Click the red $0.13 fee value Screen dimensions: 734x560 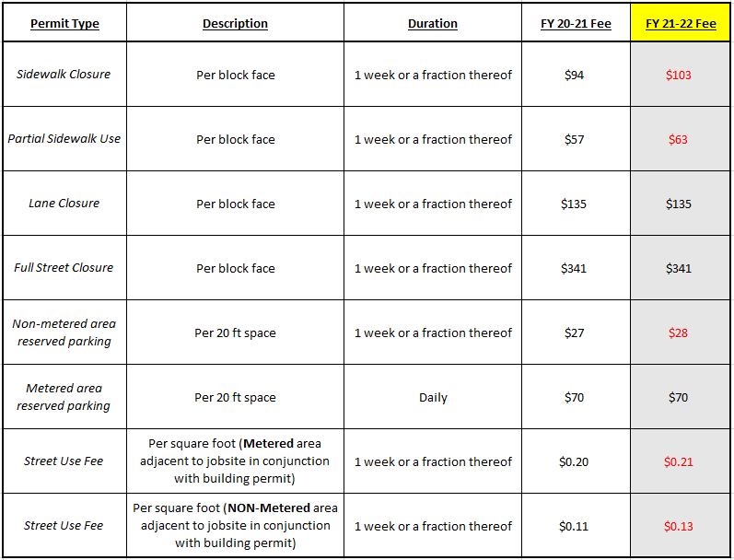[x=679, y=527]
